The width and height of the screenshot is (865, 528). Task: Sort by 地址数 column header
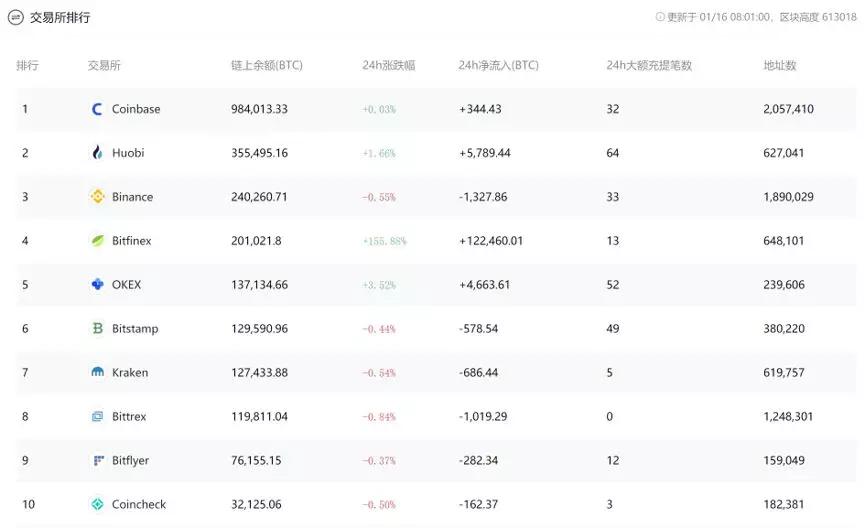pos(779,65)
